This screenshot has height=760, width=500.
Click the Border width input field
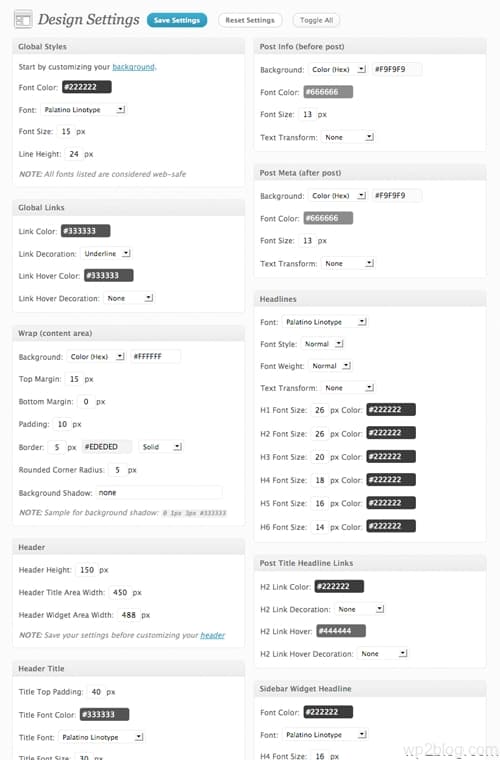pyautogui.click(x=57, y=447)
